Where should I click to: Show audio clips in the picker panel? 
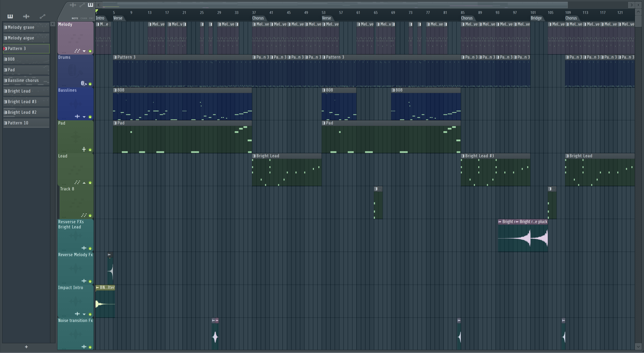click(x=26, y=16)
